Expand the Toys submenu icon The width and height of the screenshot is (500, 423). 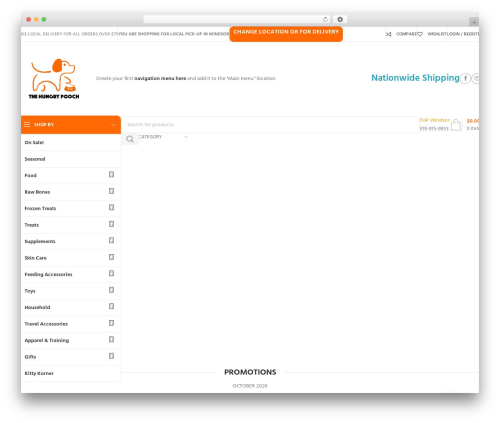click(112, 290)
